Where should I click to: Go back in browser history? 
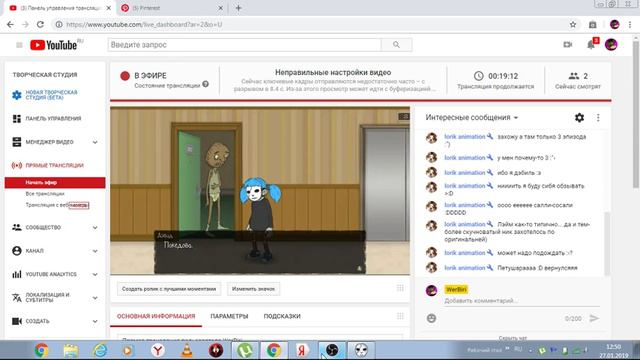(10, 24)
